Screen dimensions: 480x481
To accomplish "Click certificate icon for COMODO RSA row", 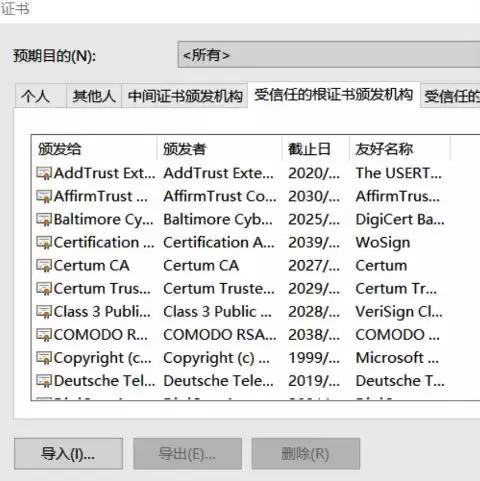I will pyautogui.click(x=44, y=334).
